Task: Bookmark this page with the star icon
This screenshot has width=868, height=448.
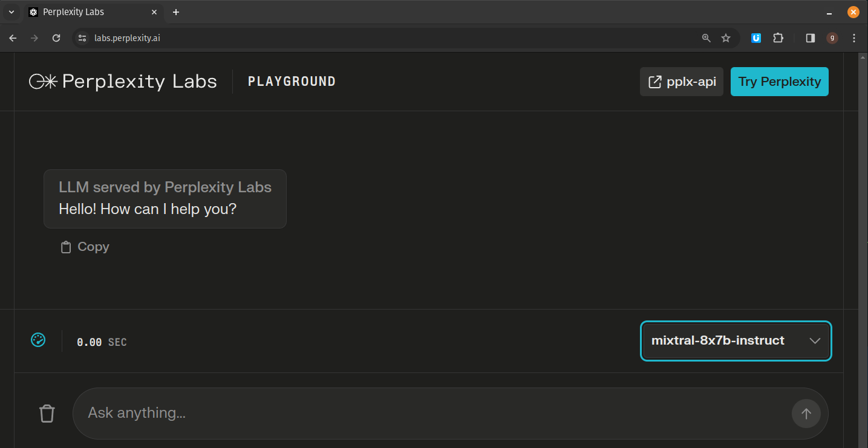Action: click(x=726, y=38)
